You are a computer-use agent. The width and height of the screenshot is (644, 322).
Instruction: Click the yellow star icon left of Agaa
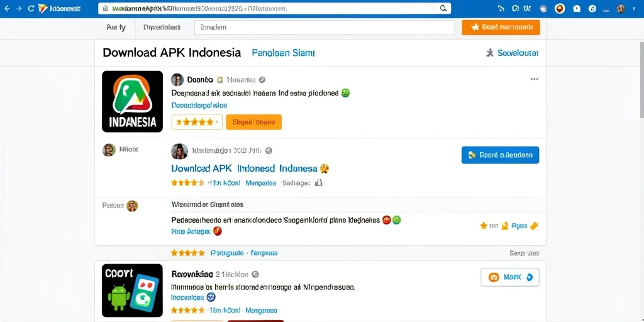click(x=484, y=226)
